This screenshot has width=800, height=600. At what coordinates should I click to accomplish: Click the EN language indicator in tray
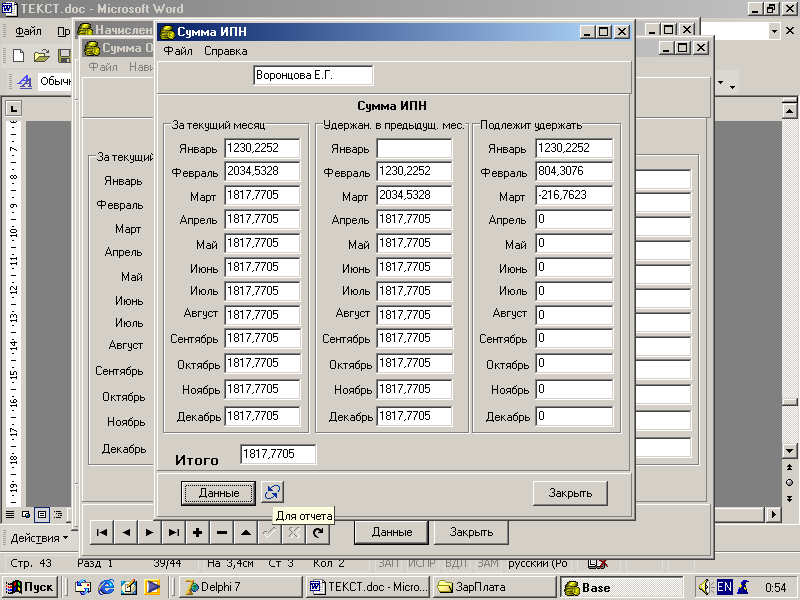[x=724, y=587]
